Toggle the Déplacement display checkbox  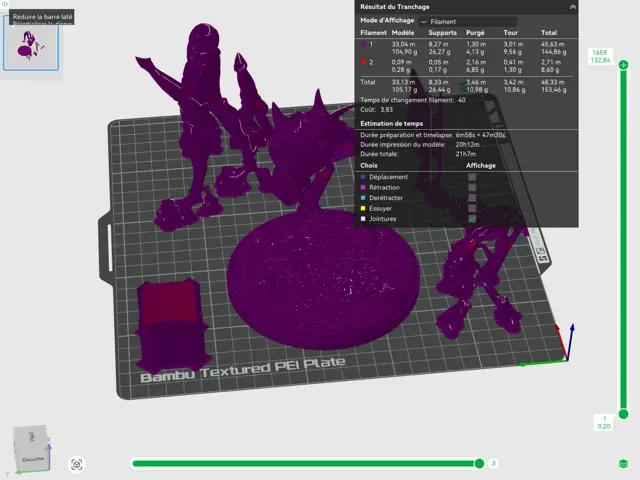point(472,177)
